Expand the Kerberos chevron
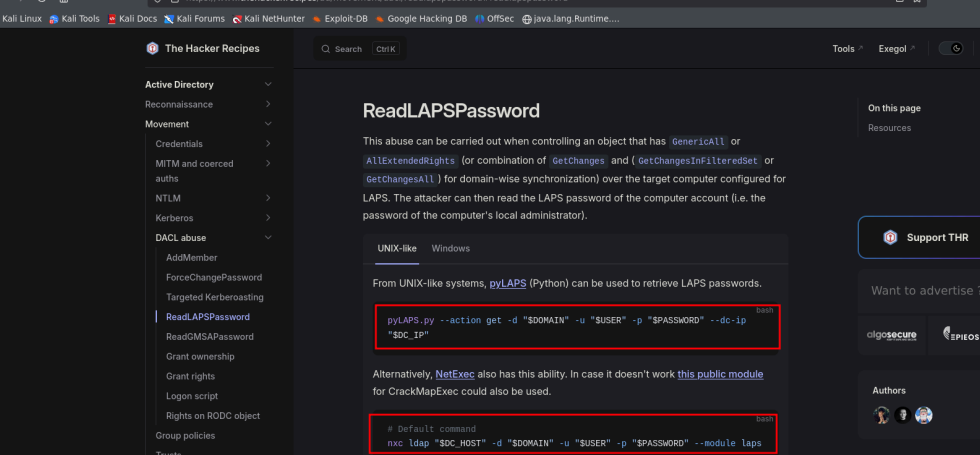 [268, 218]
